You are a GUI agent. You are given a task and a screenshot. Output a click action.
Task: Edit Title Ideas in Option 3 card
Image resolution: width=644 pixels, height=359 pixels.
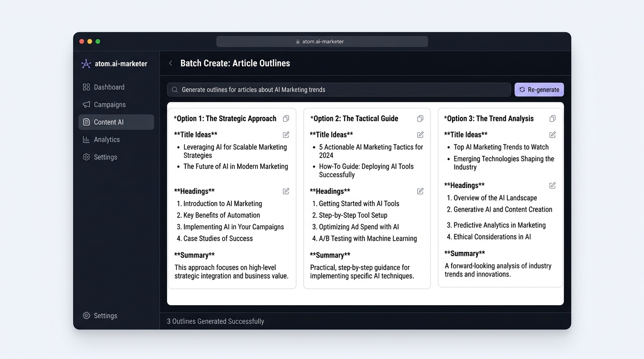(x=552, y=135)
